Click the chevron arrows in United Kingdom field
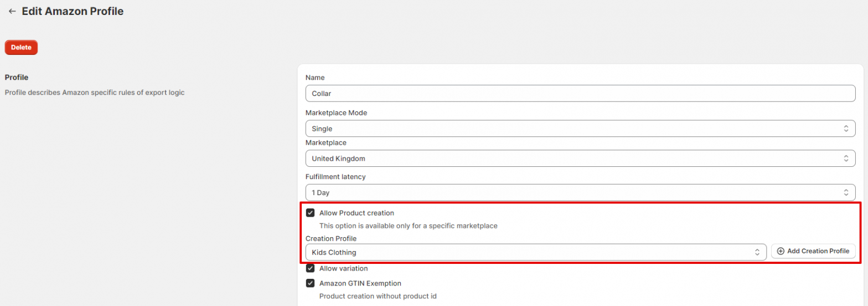Screen dimensions: 868x306 [x=845, y=159]
